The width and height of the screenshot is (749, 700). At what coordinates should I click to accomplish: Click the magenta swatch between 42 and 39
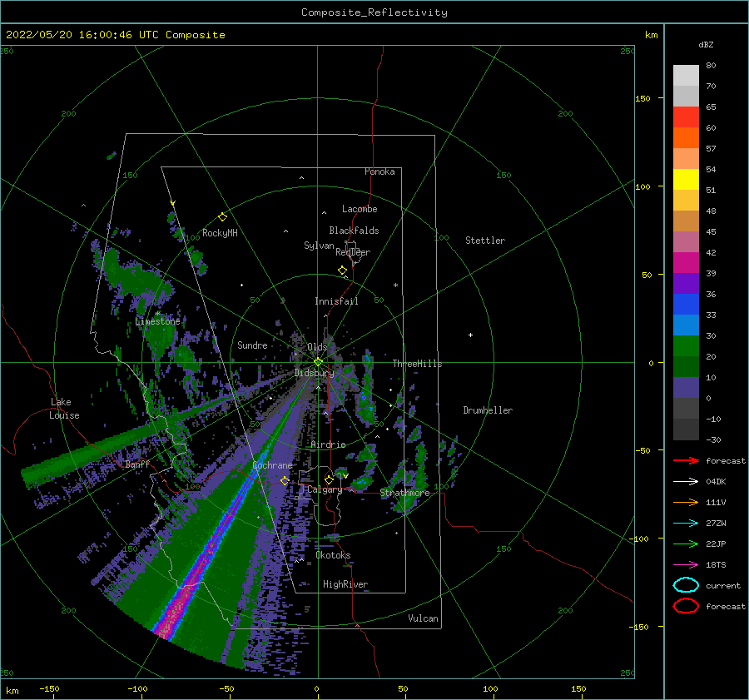[x=686, y=262]
